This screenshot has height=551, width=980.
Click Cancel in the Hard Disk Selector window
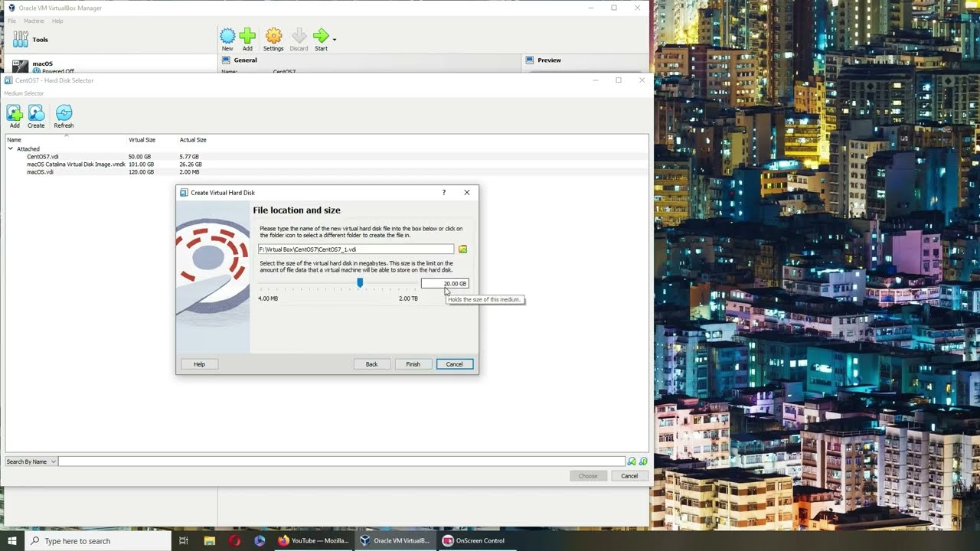(629, 476)
